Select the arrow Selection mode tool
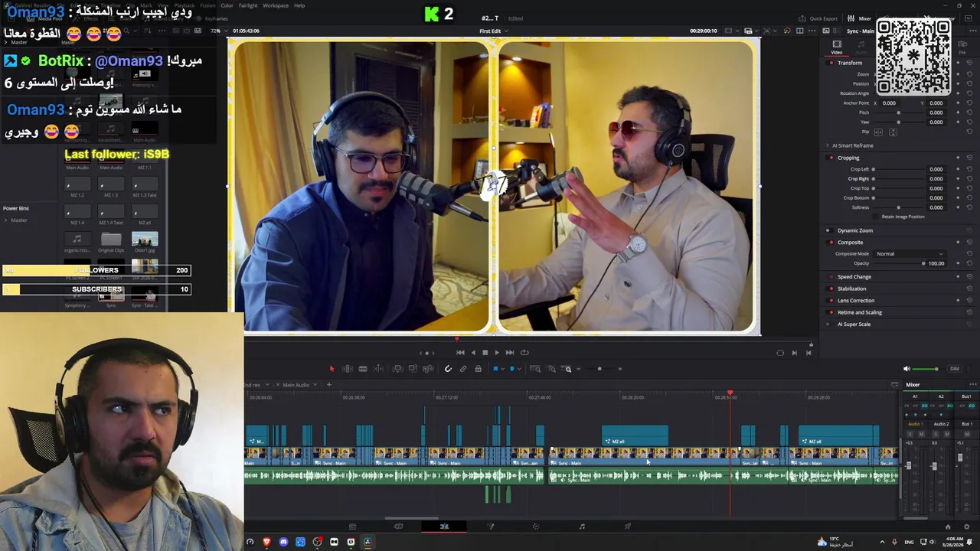This screenshot has height=551, width=980. tap(332, 369)
